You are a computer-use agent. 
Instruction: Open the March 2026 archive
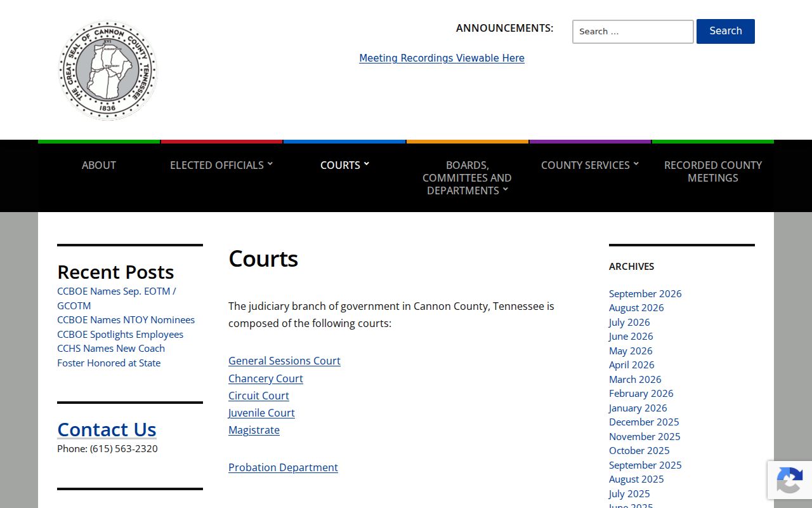[x=635, y=379]
